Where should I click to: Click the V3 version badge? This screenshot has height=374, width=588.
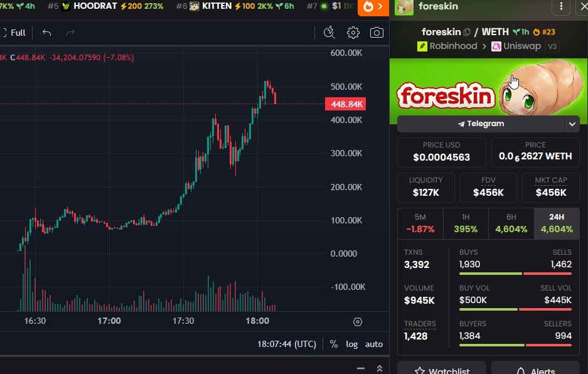pos(552,46)
